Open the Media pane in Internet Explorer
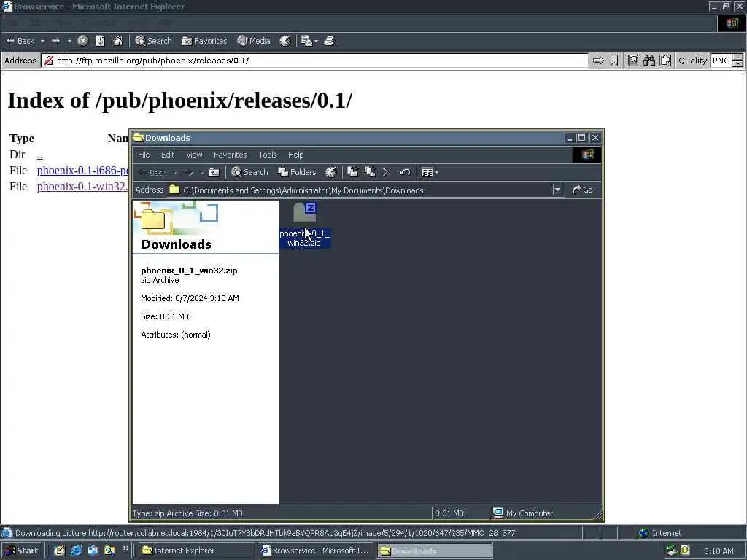This screenshot has height=560, width=747. pos(254,41)
